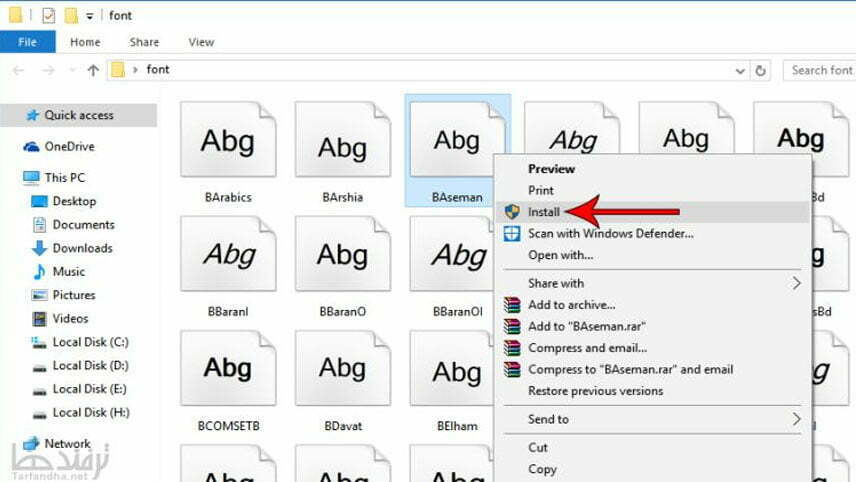Click the Windows Defender shield icon in menu
The image size is (856, 482).
[512, 234]
